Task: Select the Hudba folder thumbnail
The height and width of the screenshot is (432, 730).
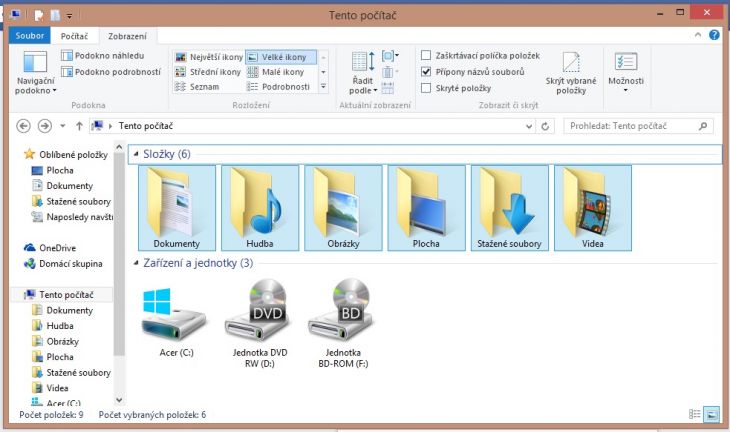Action: coord(260,208)
